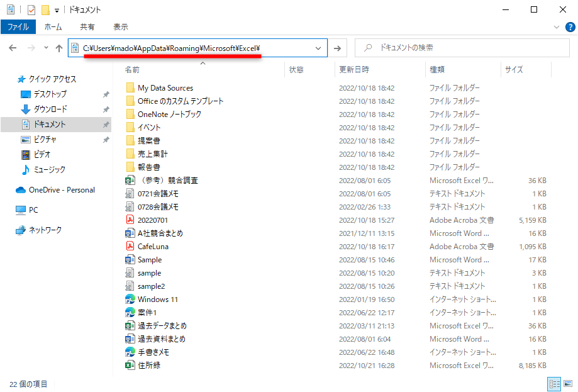Select the Word file 過去資料まとめ

point(162,339)
